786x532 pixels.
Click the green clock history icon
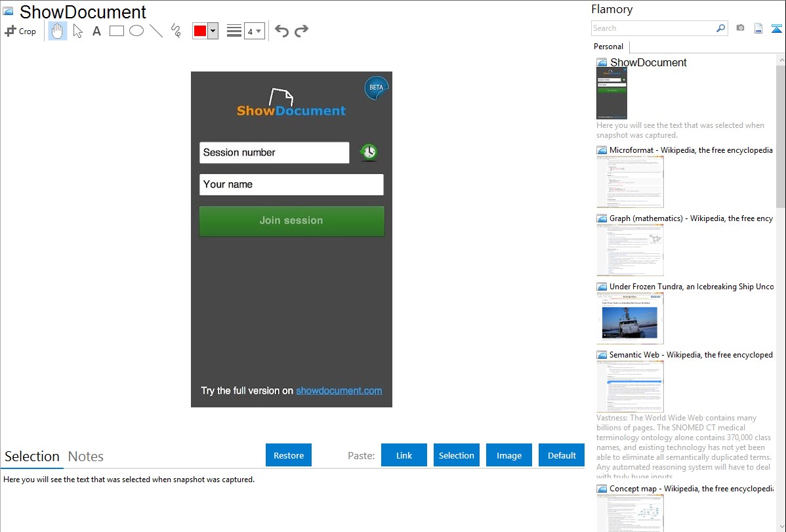click(x=369, y=152)
